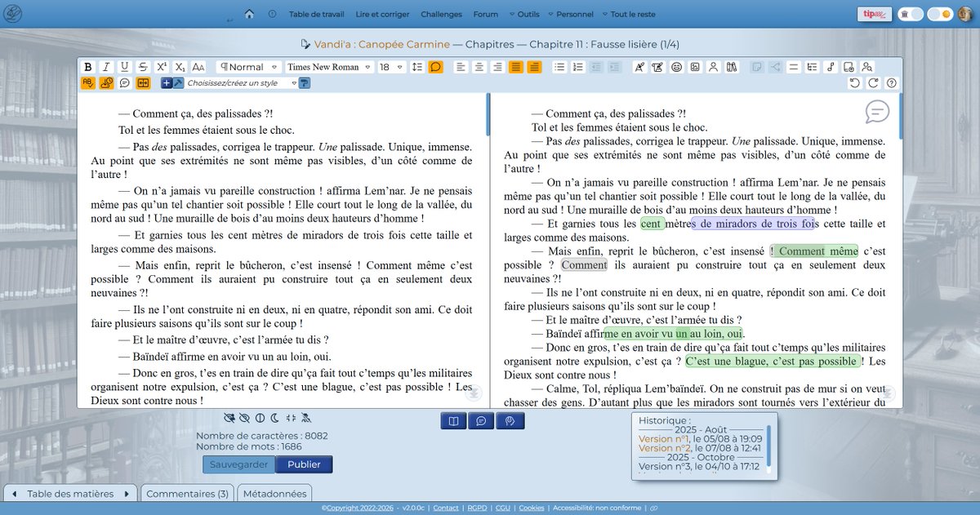Redo the last undone edit
This screenshot has width=980, height=515.
tap(873, 82)
